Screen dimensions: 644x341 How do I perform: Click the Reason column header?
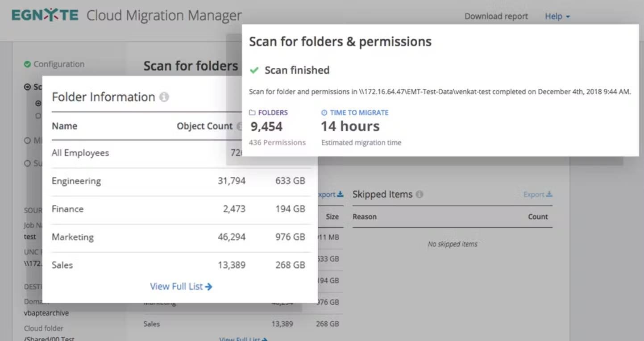(x=365, y=217)
